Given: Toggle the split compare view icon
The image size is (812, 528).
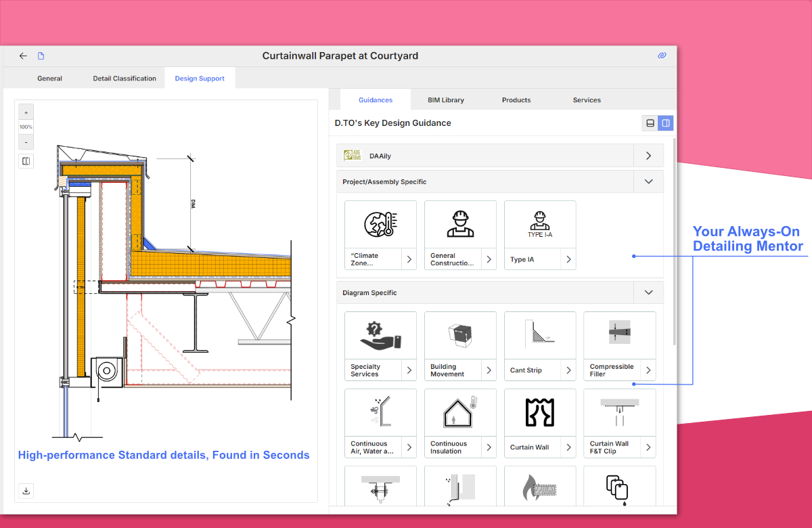Looking at the screenshot, I should click(26, 161).
